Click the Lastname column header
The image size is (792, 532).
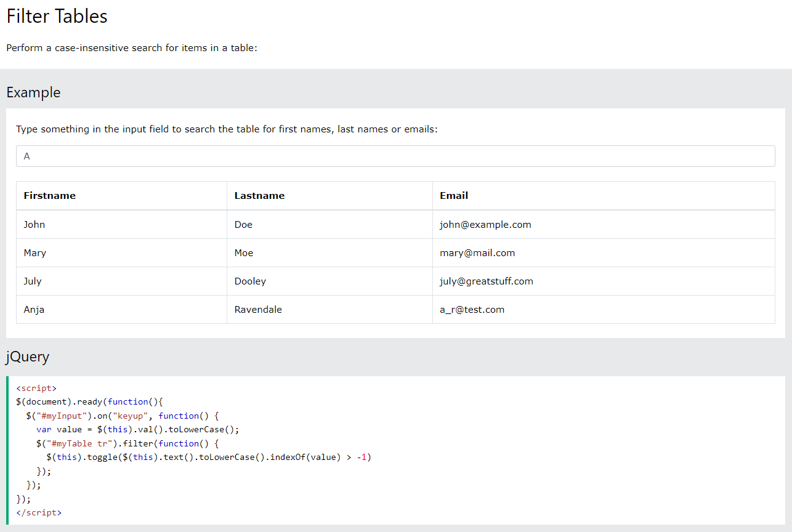click(329, 196)
